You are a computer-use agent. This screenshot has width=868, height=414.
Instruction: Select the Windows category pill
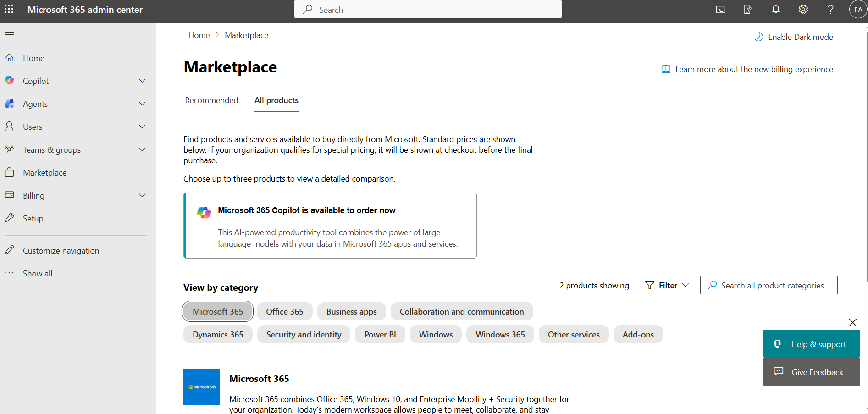click(x=436, y=334)
